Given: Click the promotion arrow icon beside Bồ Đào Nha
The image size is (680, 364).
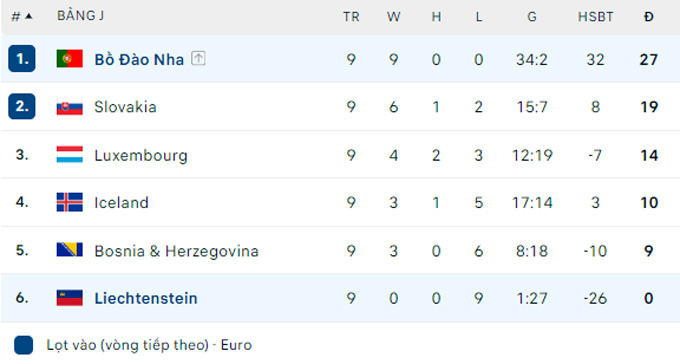Looking at the screenshot, I should pos(198,58).
